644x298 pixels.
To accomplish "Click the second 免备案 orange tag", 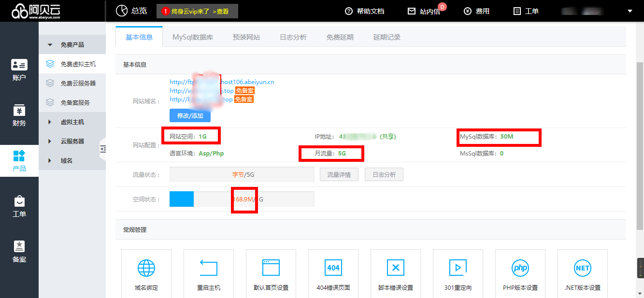I will [244, 99].
